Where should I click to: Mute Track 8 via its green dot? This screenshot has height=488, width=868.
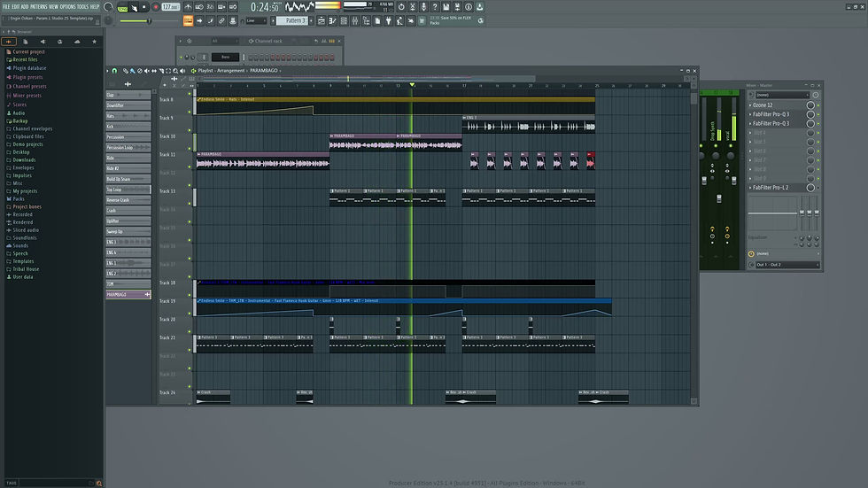[190, 112]
